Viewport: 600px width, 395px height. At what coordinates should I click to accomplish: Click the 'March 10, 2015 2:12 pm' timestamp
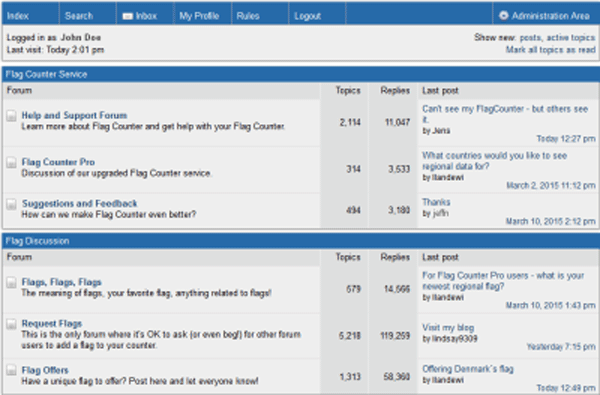click(551, 222)
